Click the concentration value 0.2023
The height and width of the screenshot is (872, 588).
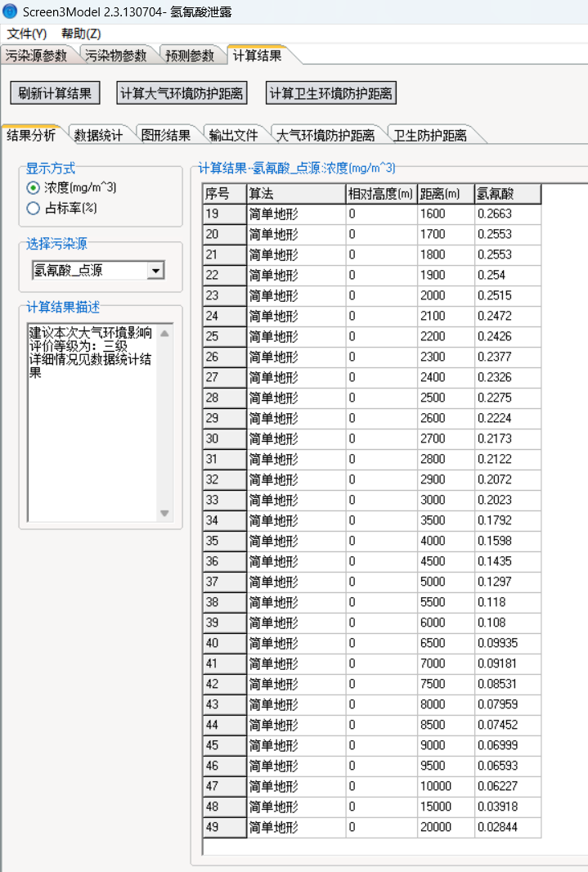pos(507,500)
